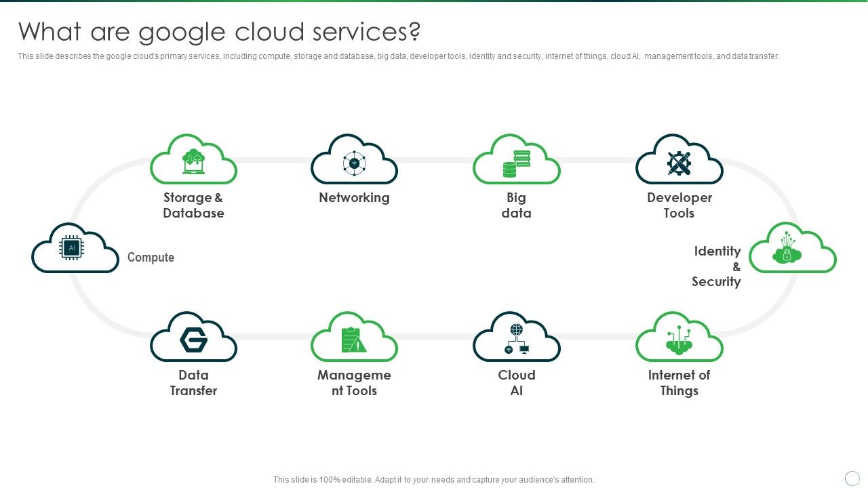This screenshot has width=868, height=488.
Task: Select the 'Manageme nt Tools' label
Action: coord(354,383)
